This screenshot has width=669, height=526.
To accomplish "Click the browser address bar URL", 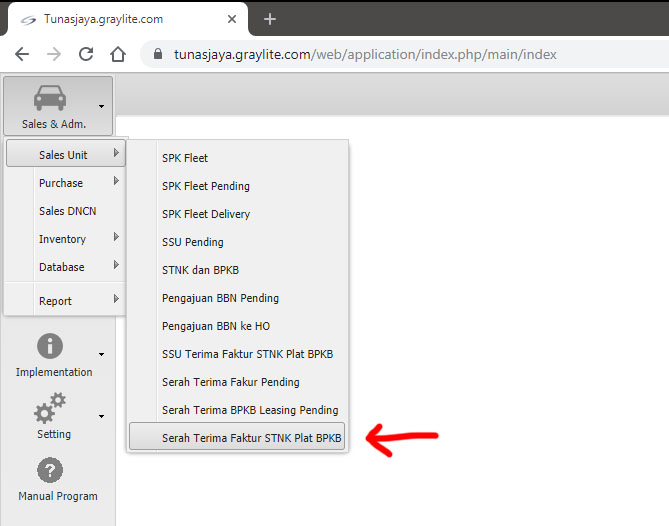I will [x=363, y=54].
